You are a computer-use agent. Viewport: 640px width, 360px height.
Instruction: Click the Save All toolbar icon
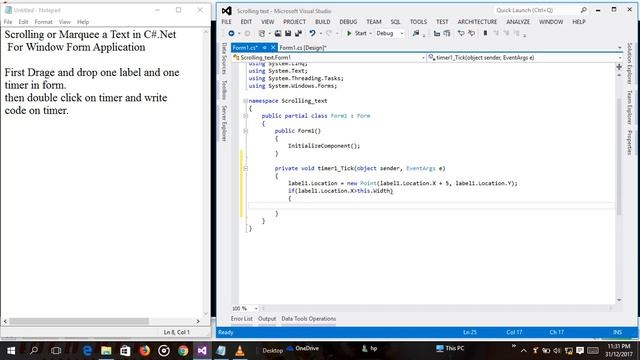[x=298, y=33]
